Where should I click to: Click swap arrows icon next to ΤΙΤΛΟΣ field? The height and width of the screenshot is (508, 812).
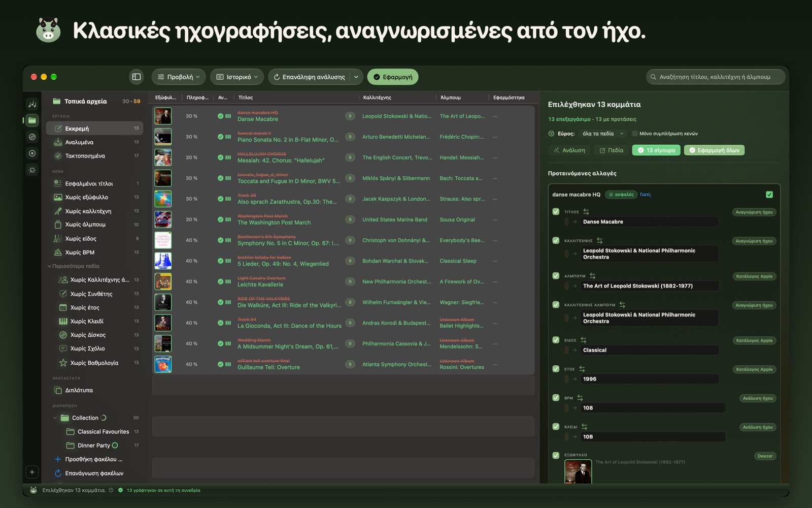point(586,212)
